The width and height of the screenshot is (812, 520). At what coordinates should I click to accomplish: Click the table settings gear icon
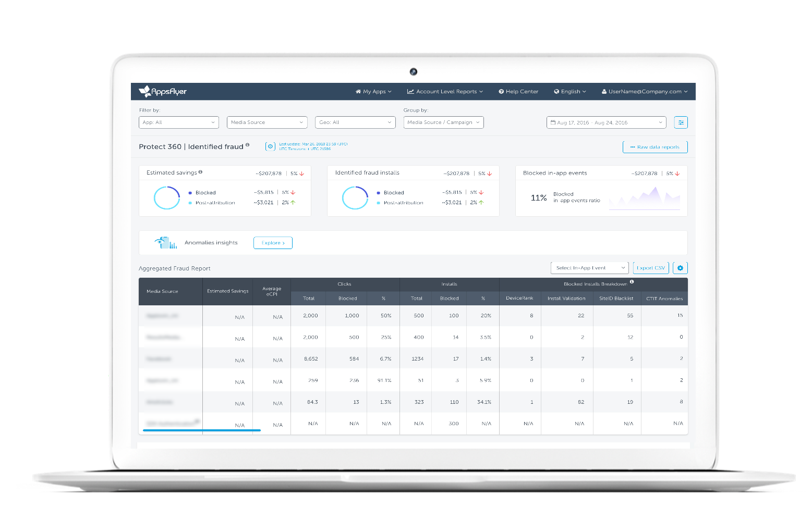click(x=680, y=268)
